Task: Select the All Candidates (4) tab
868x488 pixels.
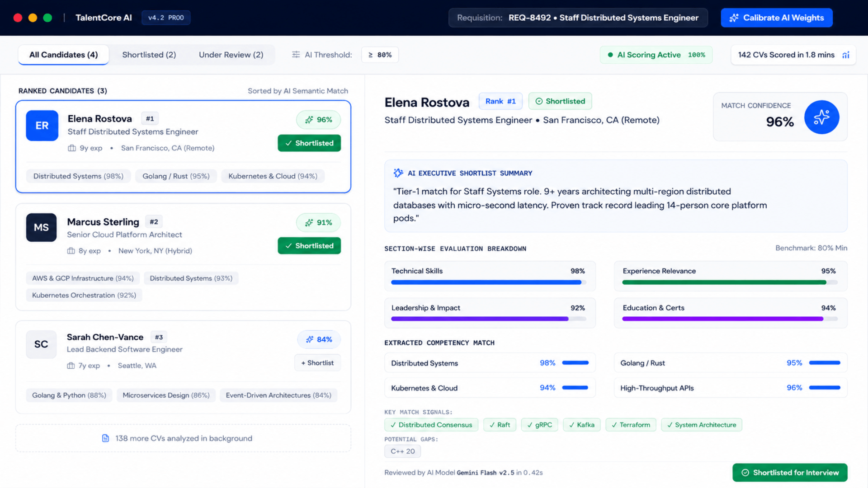Action: pyautogui.click(x=63, y=55)
